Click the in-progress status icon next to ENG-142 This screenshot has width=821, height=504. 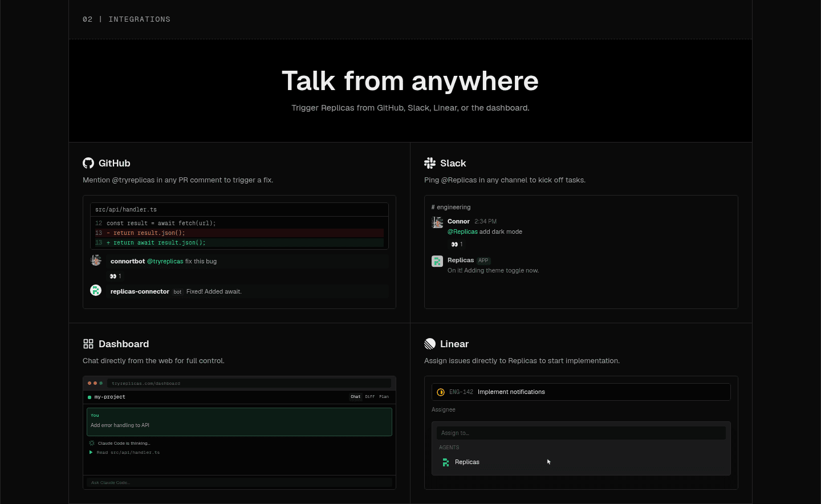441,392
